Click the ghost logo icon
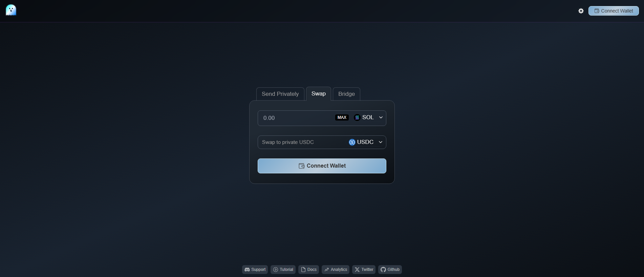This screenshot has width=644, height=277. [x=11, y=10]
